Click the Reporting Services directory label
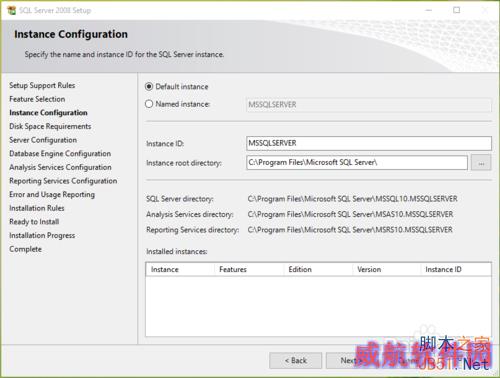 pos(192,230)
